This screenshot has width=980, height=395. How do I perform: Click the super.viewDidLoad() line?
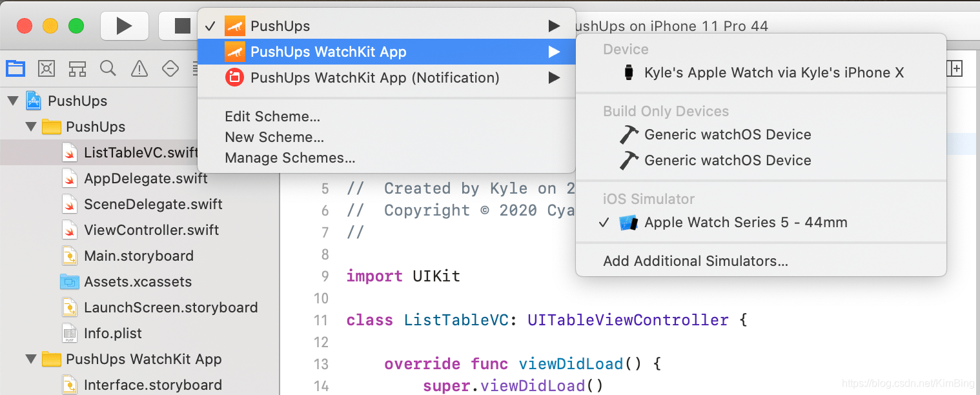tap(513, 386)
